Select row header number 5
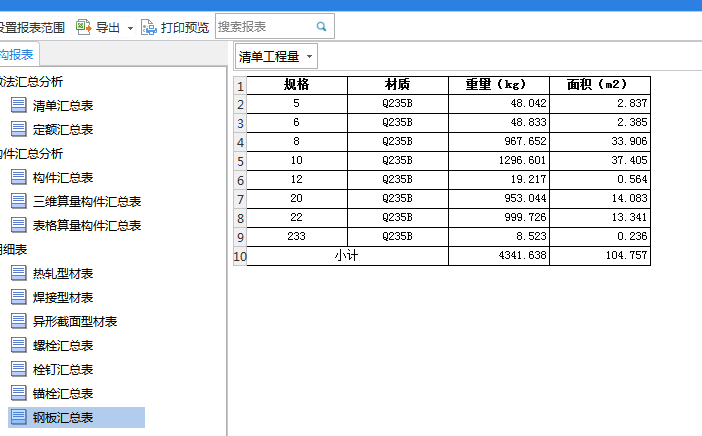The height and width of the screenshot is (436, 702). (239, 161)
